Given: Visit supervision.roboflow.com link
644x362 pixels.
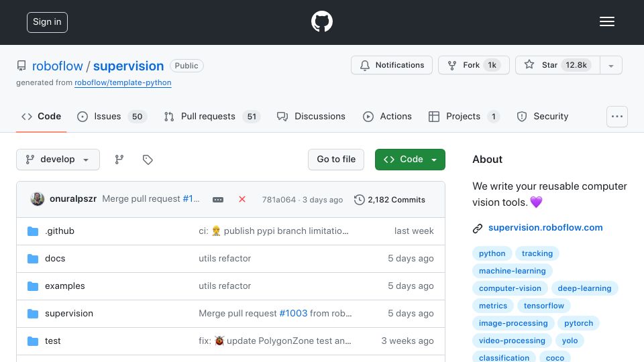Looking at the screenshot, I should [x=545, y=227].
